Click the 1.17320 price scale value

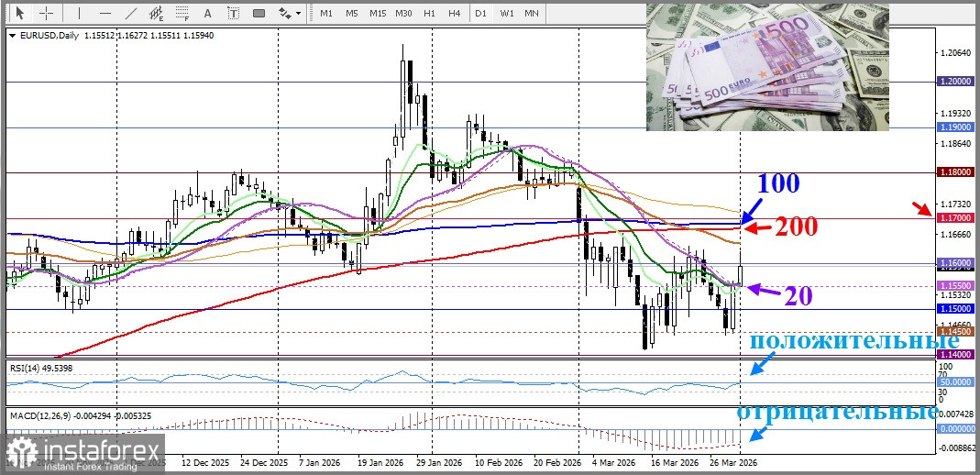coord(953,204)
